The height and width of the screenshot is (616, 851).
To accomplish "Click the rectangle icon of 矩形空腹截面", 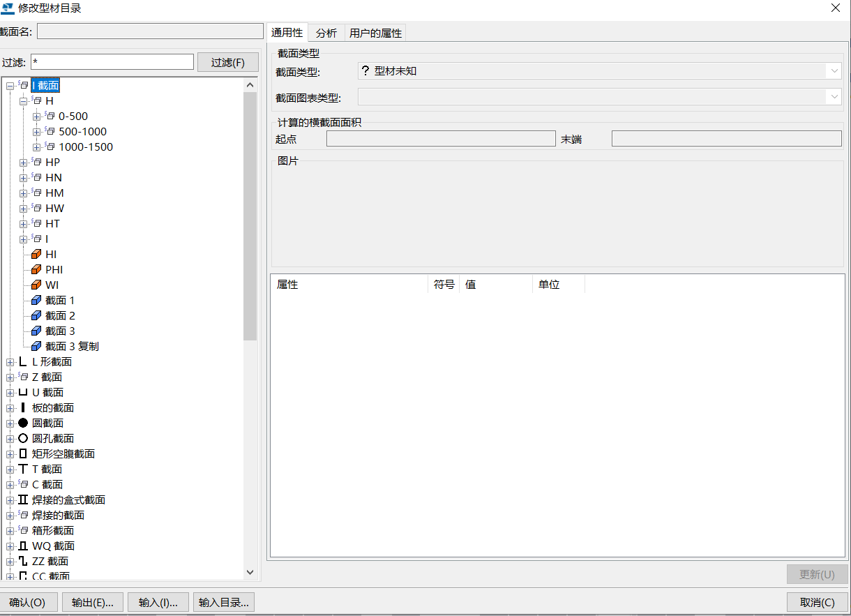I will (x=23, y=453).
